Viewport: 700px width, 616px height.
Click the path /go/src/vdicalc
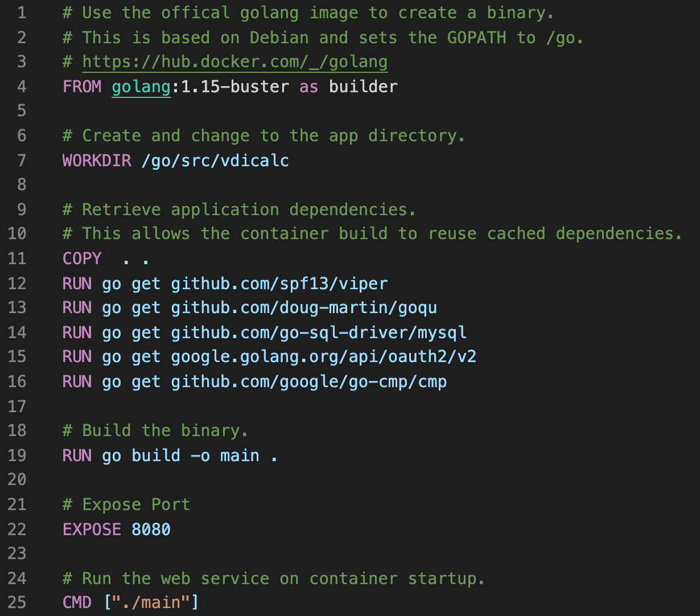click(215, 160)
